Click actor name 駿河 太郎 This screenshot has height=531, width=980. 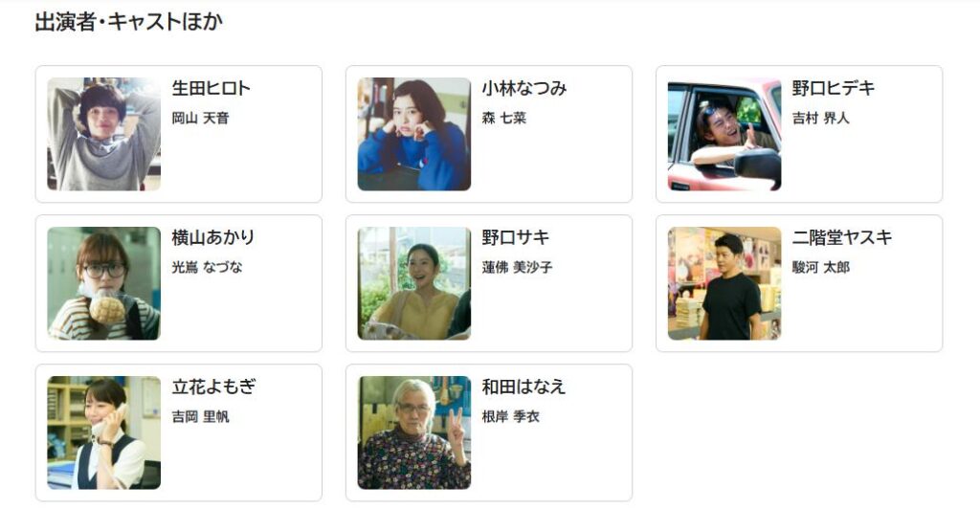(x=821, y=267)
